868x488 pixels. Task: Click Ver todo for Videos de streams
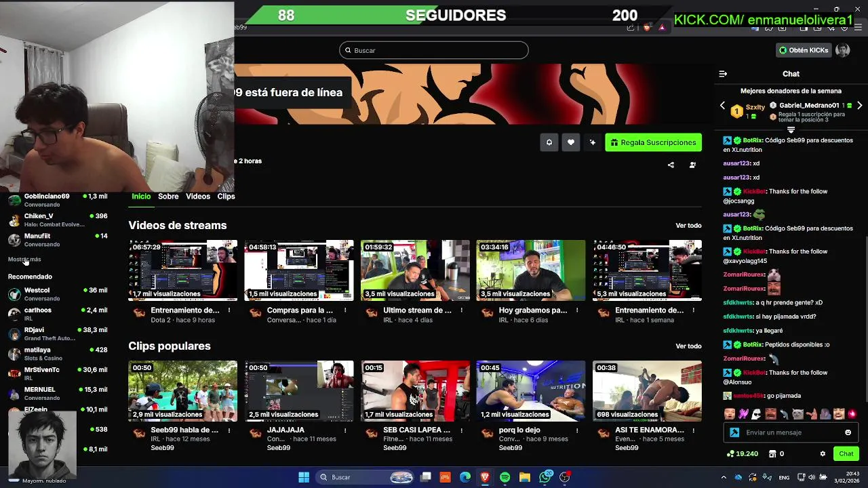click(688, 226)
